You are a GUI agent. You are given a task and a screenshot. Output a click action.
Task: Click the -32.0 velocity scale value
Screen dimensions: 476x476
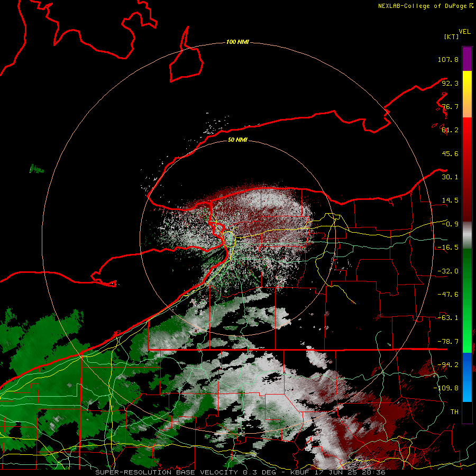click(x=448, y=271)
